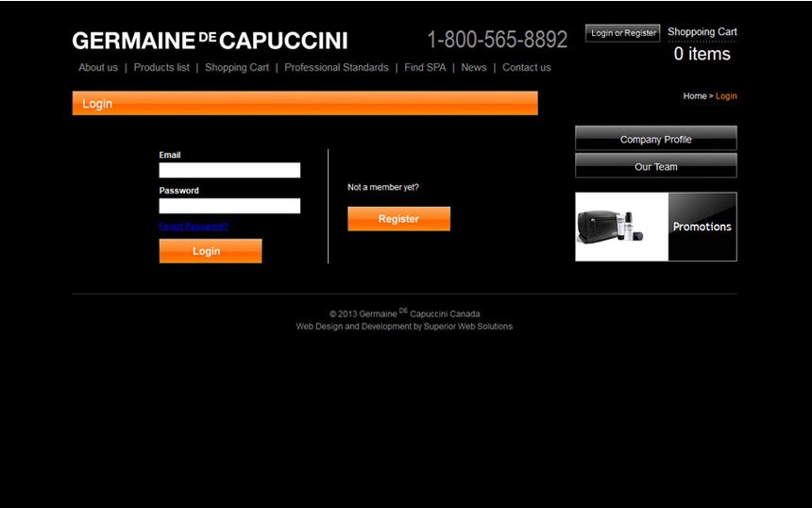Focus the Password input field
This screenshot has height=508, width=812.
pyautogui.click(x=229, y=206)
